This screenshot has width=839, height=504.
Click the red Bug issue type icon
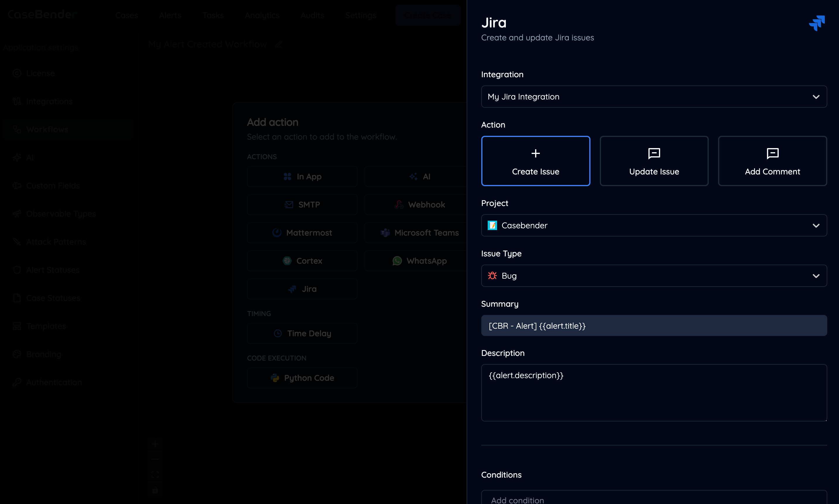pyautogui.click(x=492, y=276)
